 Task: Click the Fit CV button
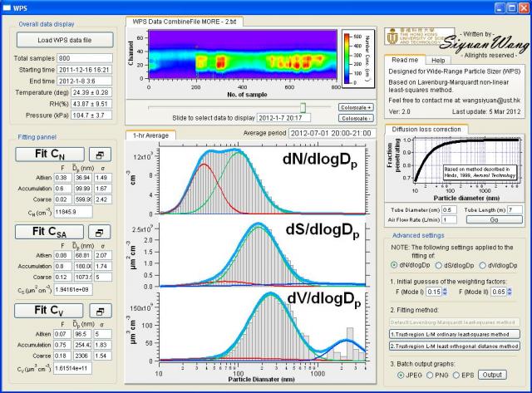[x=49, y=310]
